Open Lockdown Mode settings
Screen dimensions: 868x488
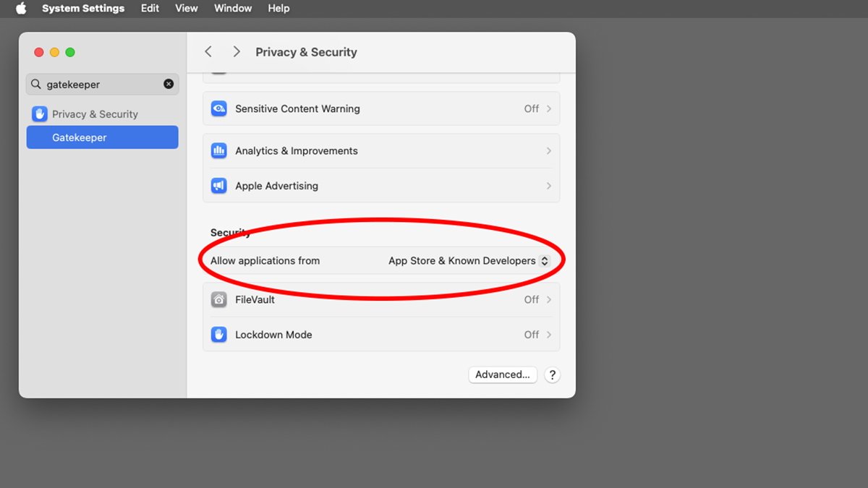(x=381, y=335)
